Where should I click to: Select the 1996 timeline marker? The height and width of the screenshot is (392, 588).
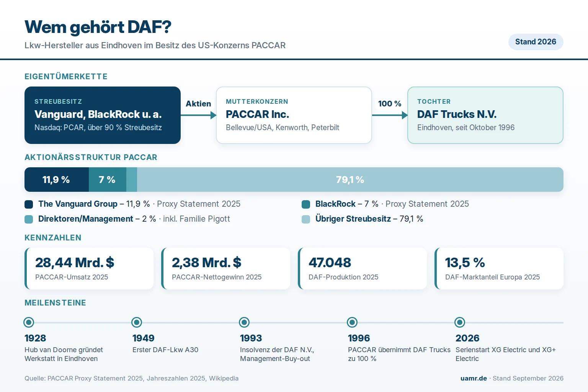point(352,322)
